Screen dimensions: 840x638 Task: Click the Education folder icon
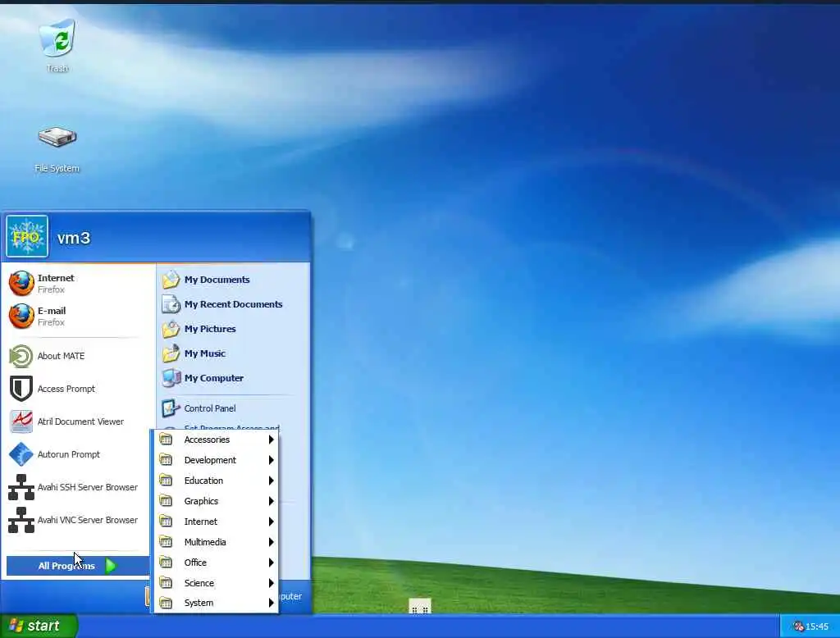tap(166, 481)
